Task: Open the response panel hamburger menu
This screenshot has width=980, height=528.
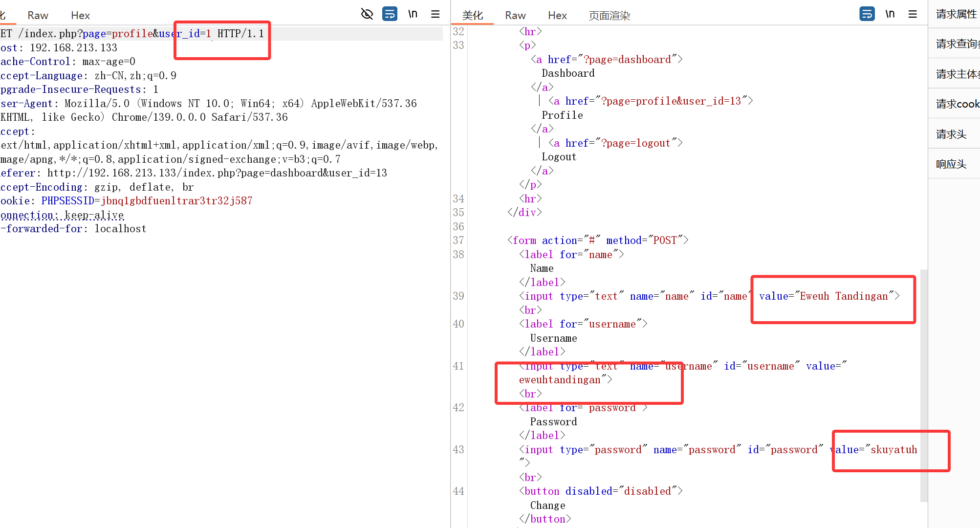Action: pos(913,14)
